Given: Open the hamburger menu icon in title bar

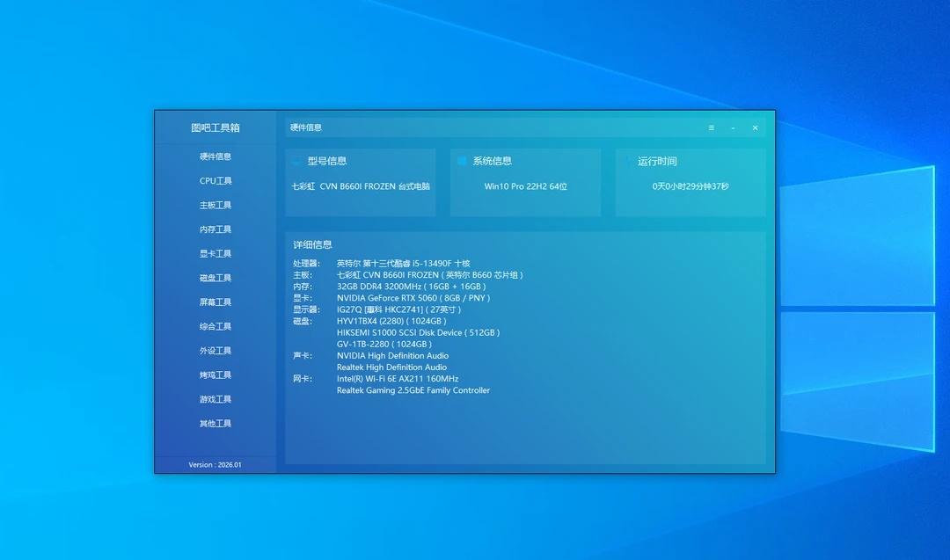Looking at the screenshot, I should (x=712, y=127).
